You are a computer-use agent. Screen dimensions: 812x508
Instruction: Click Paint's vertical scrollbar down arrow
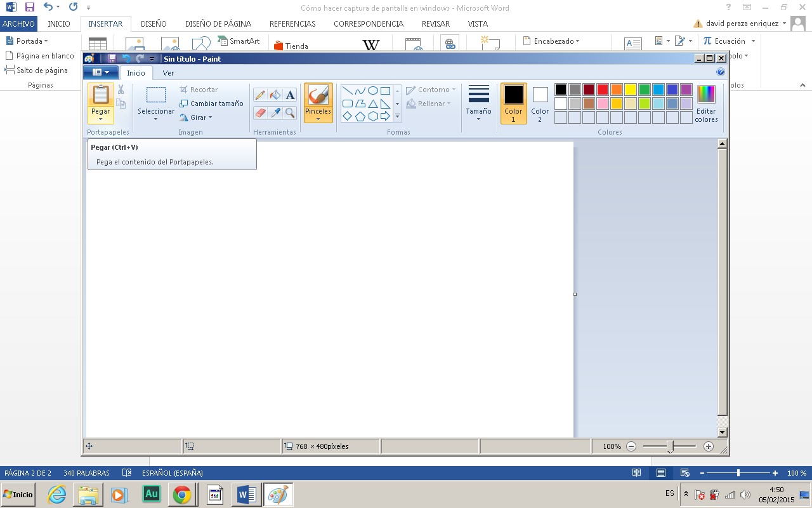point(722,432)
